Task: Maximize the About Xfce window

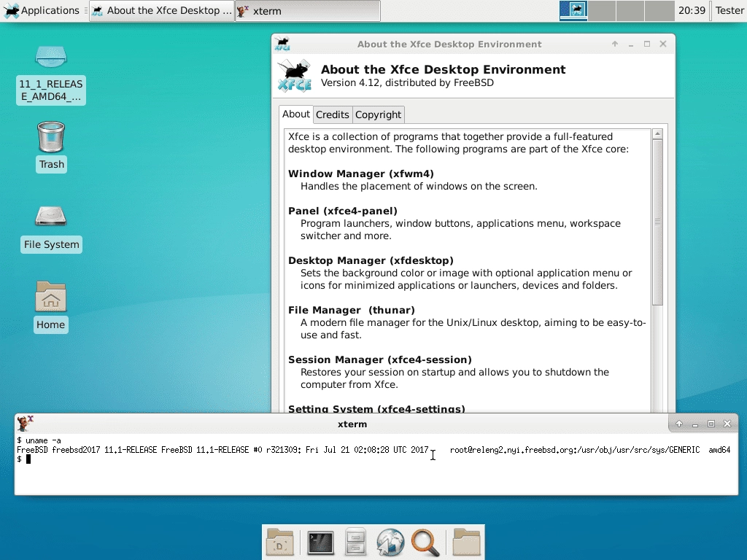Action: pos(647,44)
